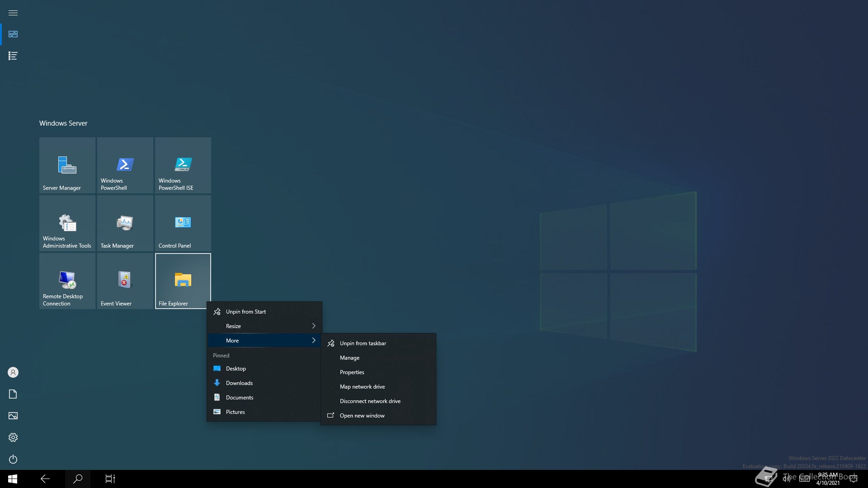Click the Windows Server group title
Image resolution: width=868 pixels, height=488 pixels.
point(63,123)
